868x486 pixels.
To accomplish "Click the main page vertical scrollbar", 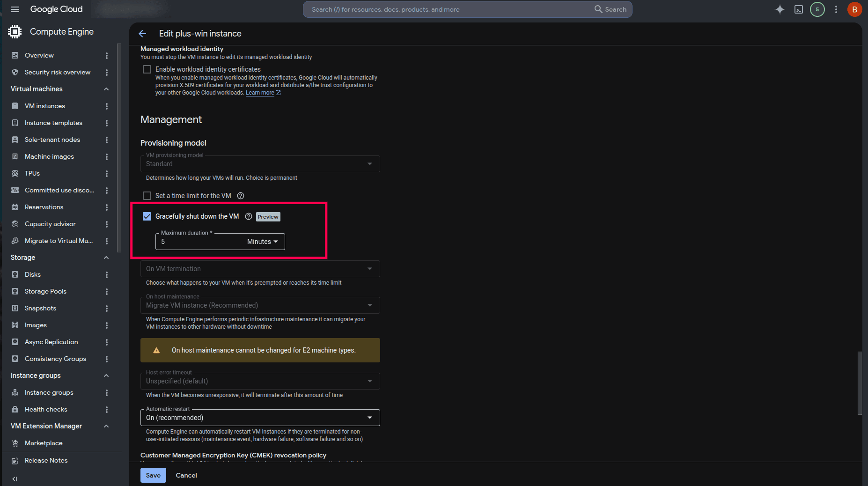I will tap(860, 383).
